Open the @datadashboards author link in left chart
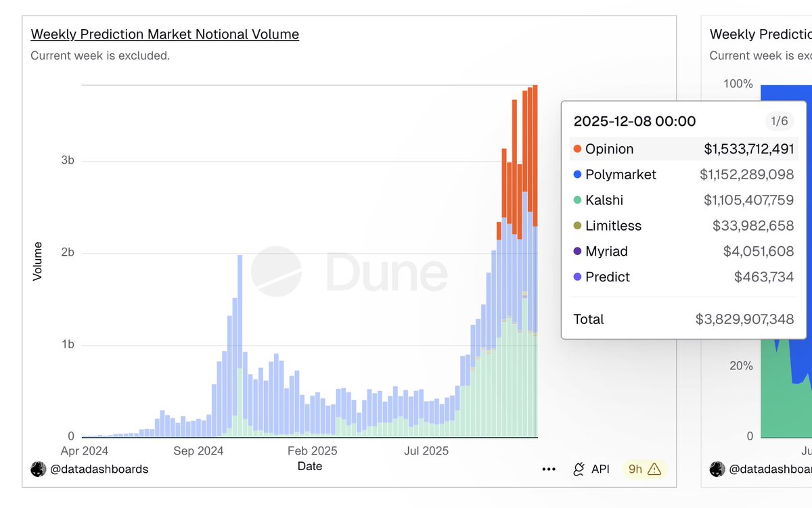Screen dimensions: 812x508 pyautogui.click(x=99, y=469)
